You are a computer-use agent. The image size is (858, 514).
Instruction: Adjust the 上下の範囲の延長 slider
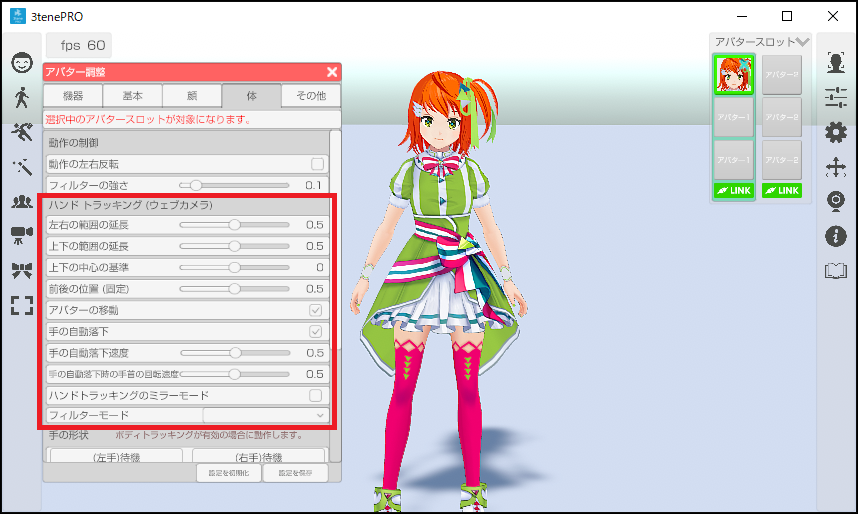(x=234, y=246)
